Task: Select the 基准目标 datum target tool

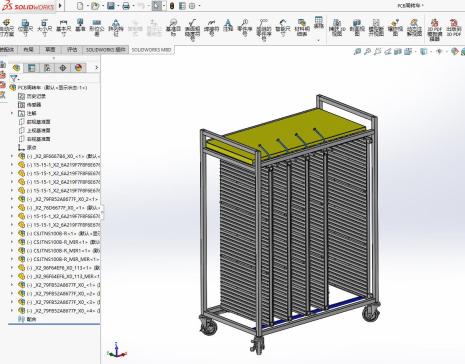Action: pyautogui.click(x=173, y=27)
